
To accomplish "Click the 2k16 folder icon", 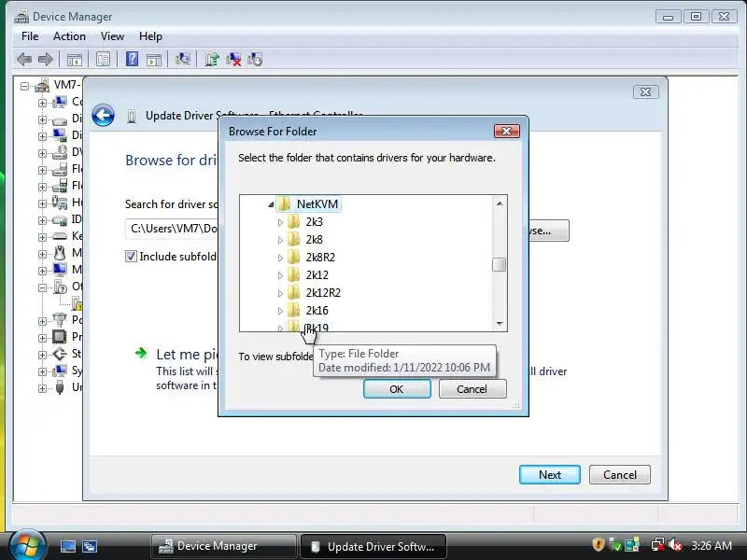I will click(x=294, y=310).
